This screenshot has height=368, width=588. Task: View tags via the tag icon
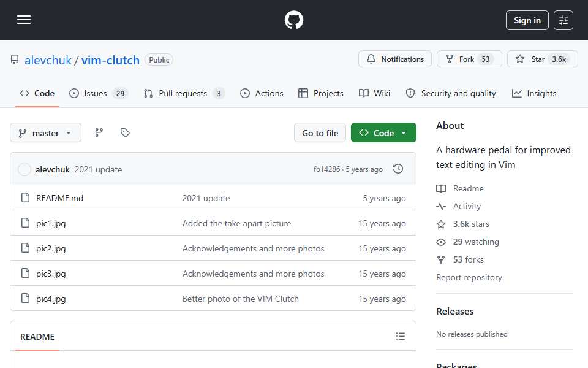125,132
